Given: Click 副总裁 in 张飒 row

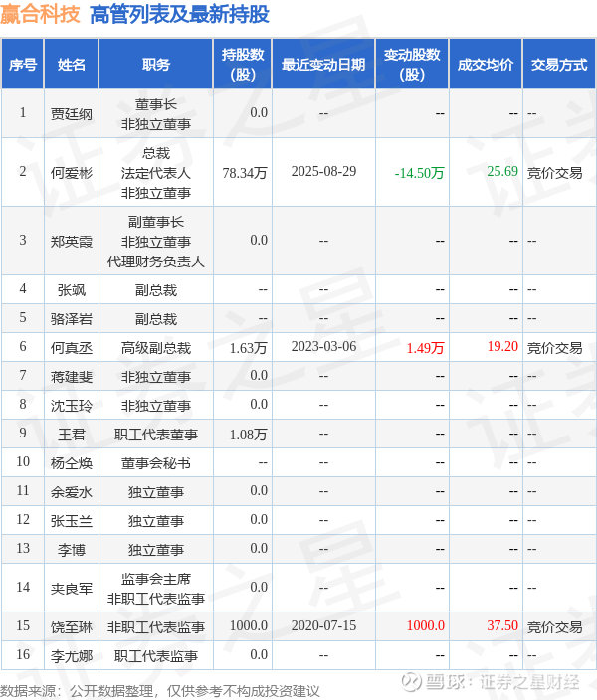Looking at the screenshot, I should [x=155, y=290].
